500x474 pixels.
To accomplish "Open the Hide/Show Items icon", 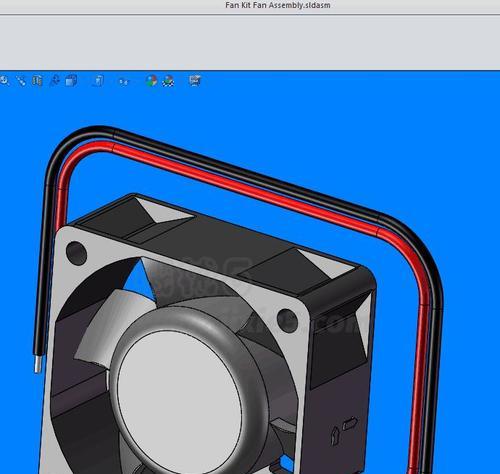I will click(x=99, y=81).
